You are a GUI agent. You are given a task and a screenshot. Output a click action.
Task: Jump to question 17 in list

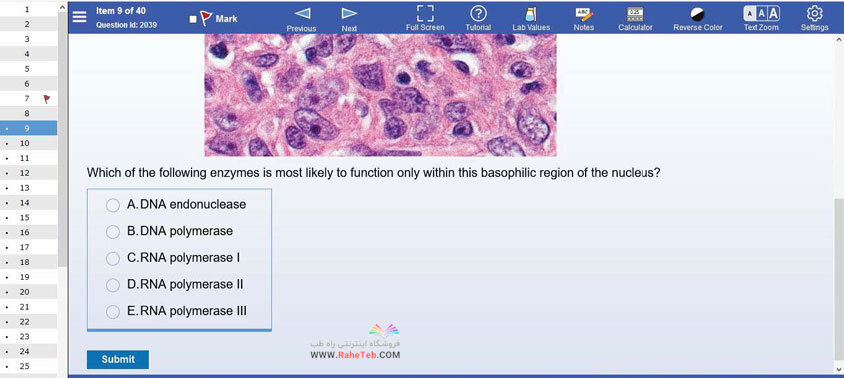[x=29, y=247]
